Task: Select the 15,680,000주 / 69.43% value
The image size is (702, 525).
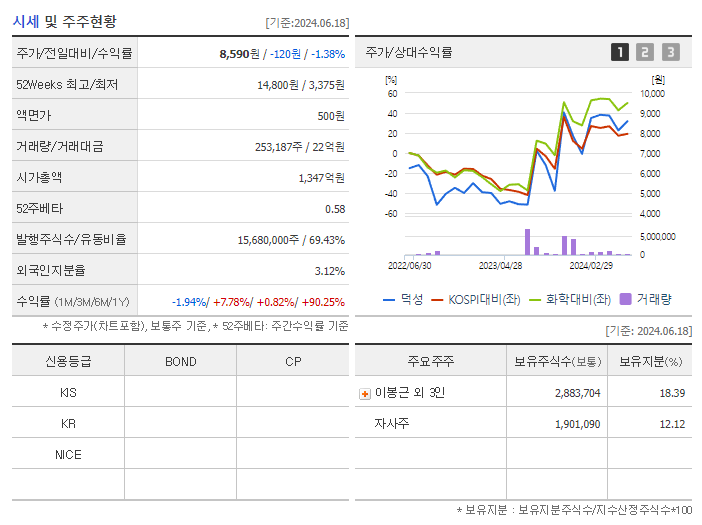Action: 291,240
